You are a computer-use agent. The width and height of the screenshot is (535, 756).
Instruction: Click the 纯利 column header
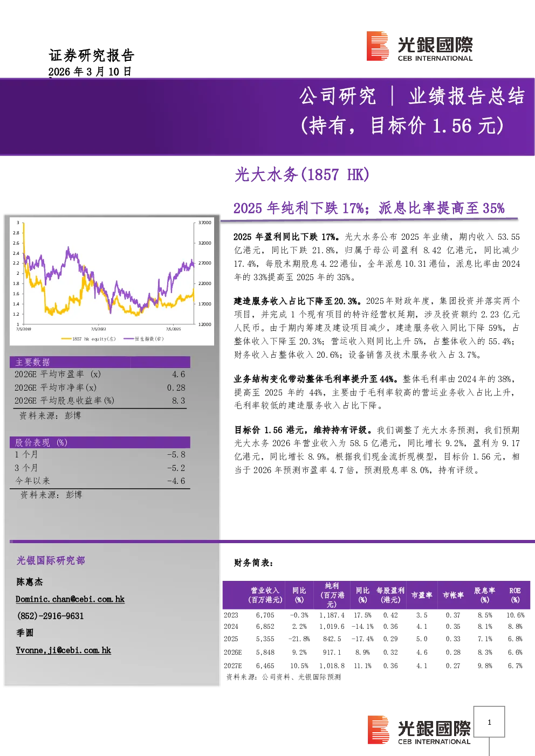tap(332, 595)
